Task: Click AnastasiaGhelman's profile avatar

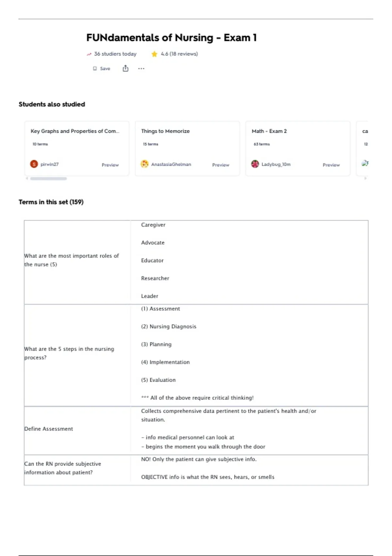Action: pyautogui.click(x=144, y=164)
